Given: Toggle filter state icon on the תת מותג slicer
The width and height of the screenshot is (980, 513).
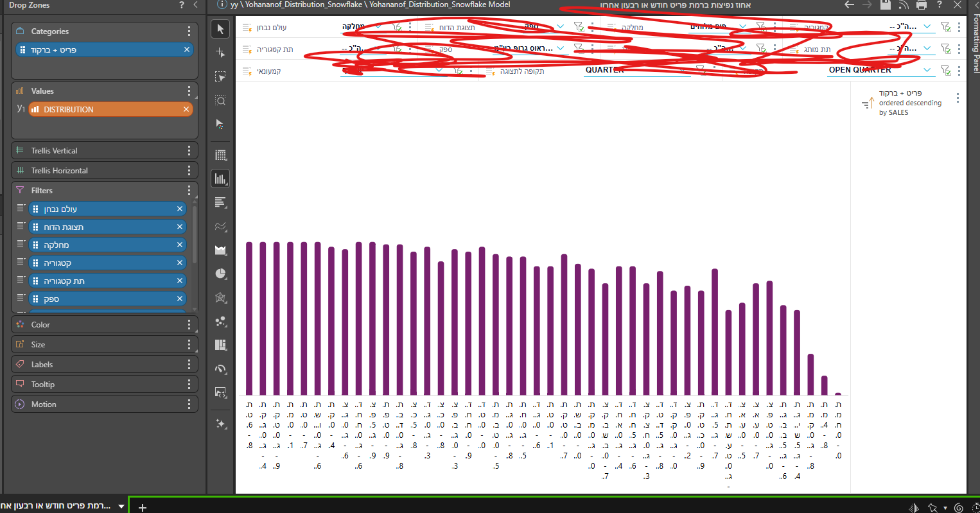Looking at the screenshot, I should tap(945, 48).
